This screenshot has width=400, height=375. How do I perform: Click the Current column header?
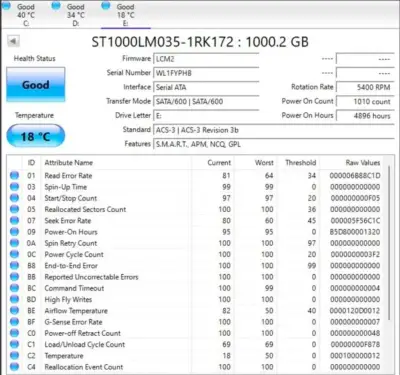point(219,163)
